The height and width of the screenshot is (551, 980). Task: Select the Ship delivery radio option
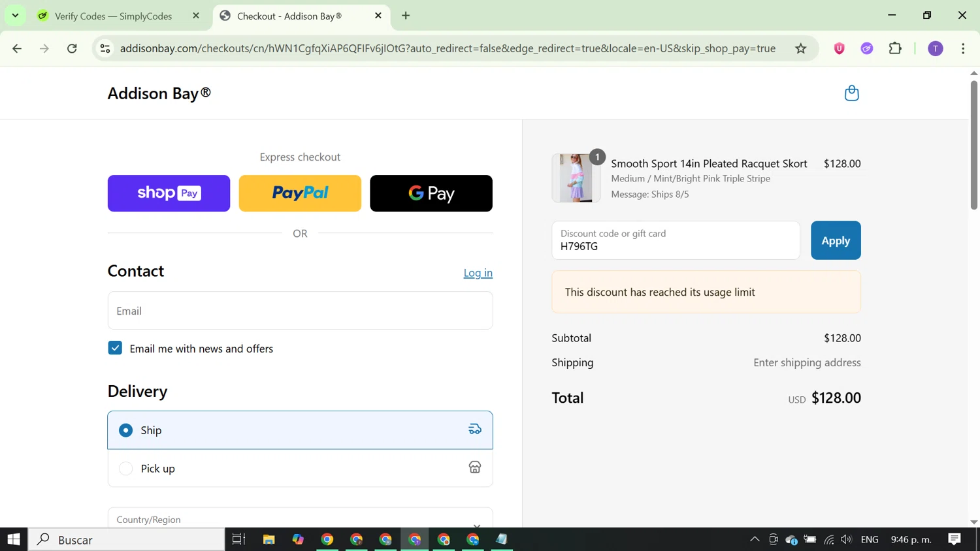tap(126, 430)
